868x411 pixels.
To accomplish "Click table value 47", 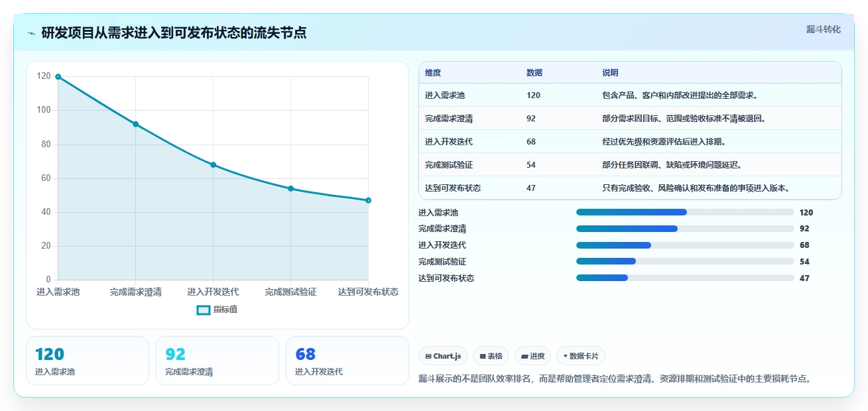I will 531,188.
